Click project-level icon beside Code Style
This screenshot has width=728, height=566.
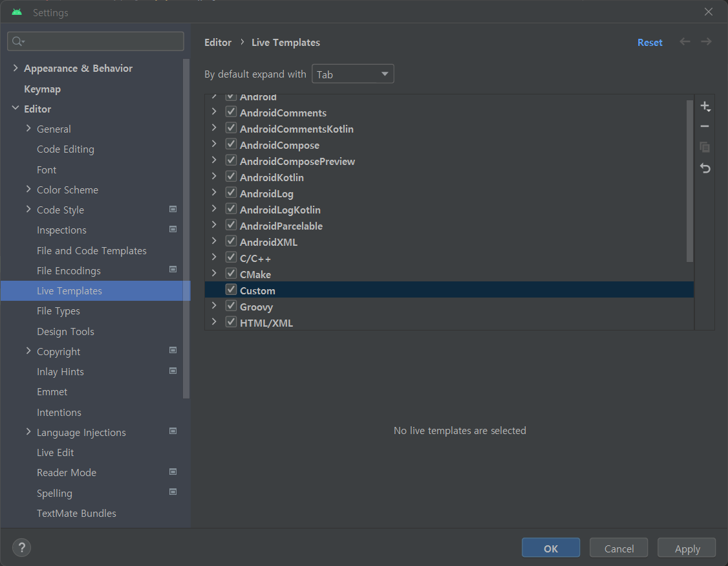173,209
